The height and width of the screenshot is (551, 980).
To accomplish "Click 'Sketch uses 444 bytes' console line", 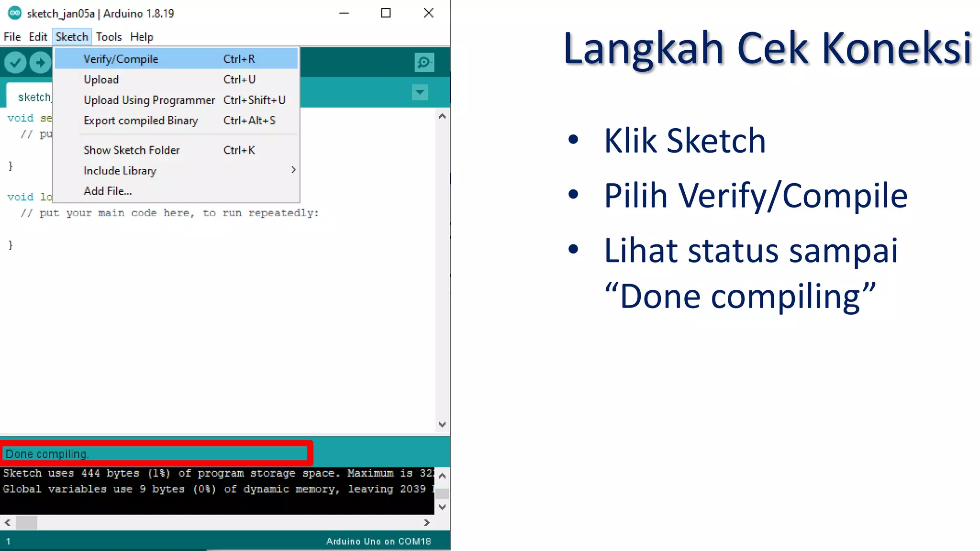I will tap(218, 474).
